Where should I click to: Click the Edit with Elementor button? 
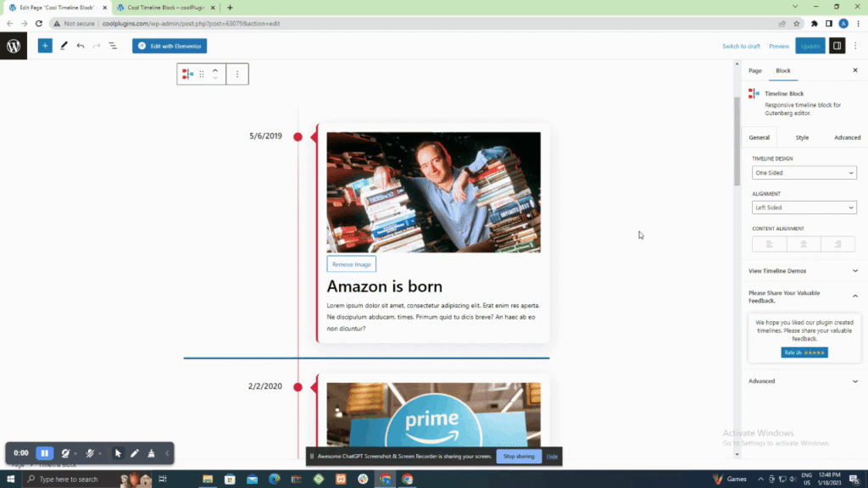click(x=170, y=46)
